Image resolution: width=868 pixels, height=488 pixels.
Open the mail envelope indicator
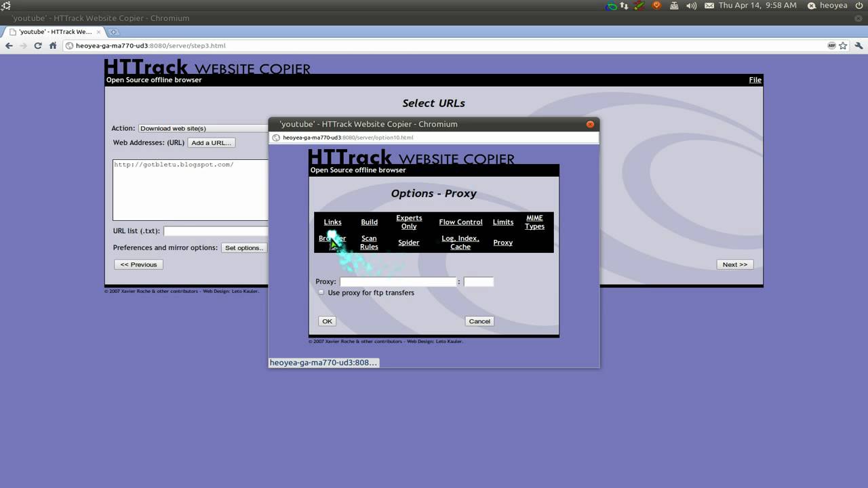[709, 5]
